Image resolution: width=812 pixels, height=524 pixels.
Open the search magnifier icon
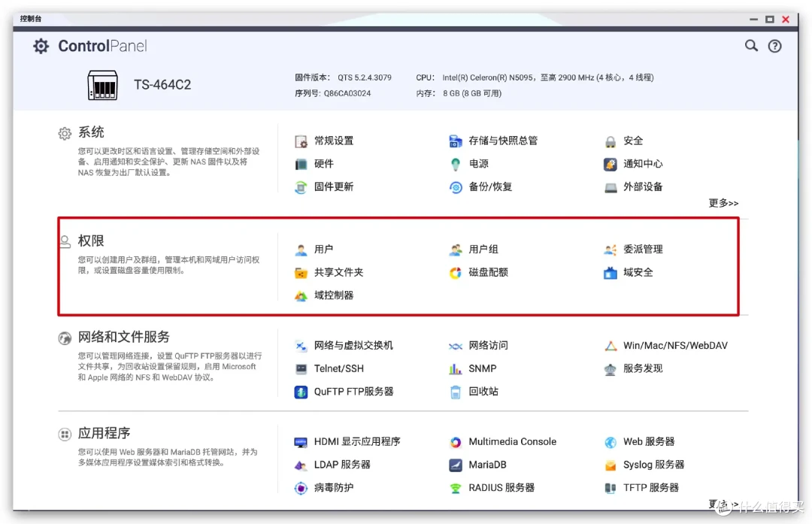click(751, 46)
